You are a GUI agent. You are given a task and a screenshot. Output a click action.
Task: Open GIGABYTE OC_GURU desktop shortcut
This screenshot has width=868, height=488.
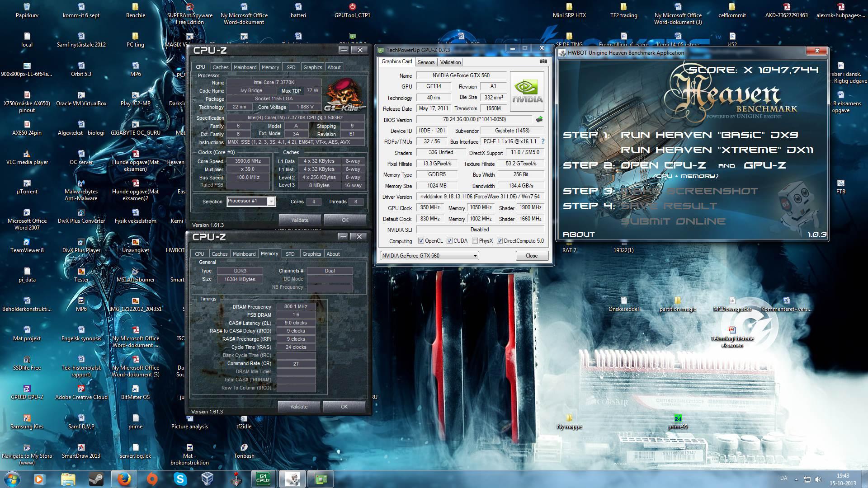click(x=136, y=128)
